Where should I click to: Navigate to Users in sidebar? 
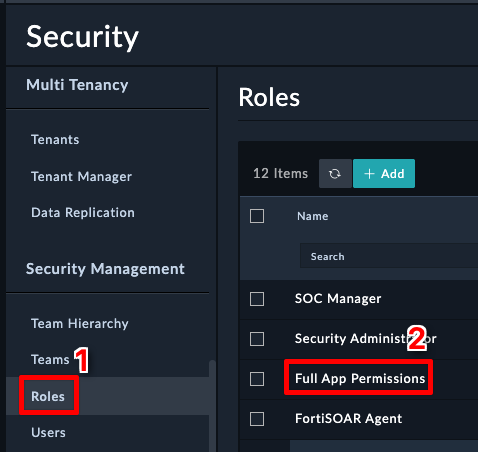pos(48,433)
